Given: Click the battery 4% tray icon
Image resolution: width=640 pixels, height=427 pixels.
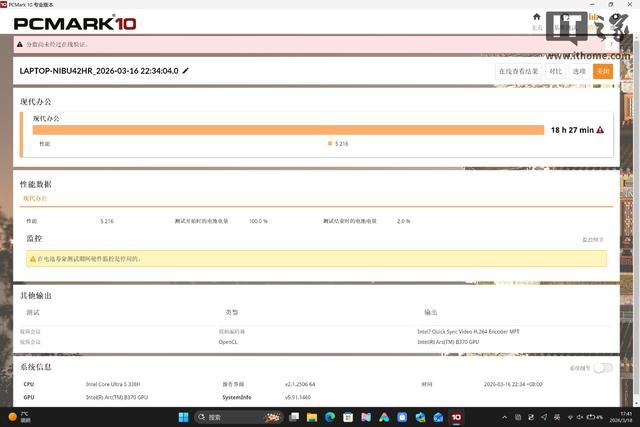Looking at the screenshot, I should (x=595, y=417).
